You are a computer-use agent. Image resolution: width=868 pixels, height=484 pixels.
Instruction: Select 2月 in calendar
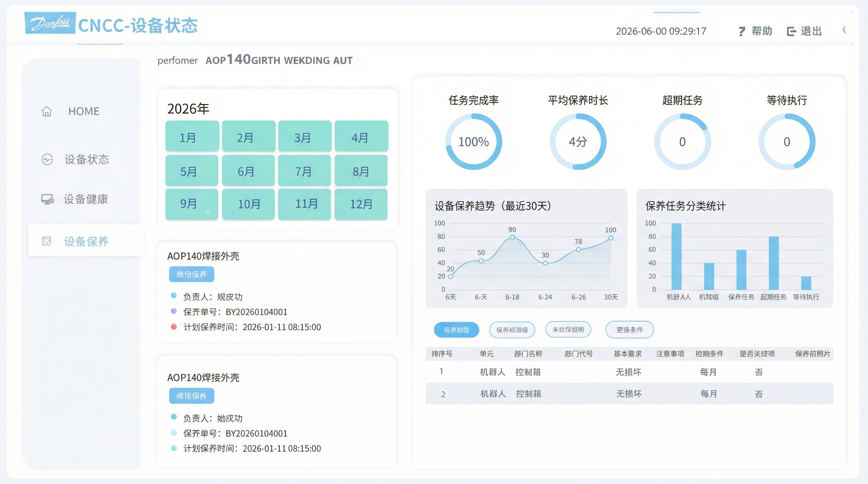pyautogui.click(x=249, y=136)
